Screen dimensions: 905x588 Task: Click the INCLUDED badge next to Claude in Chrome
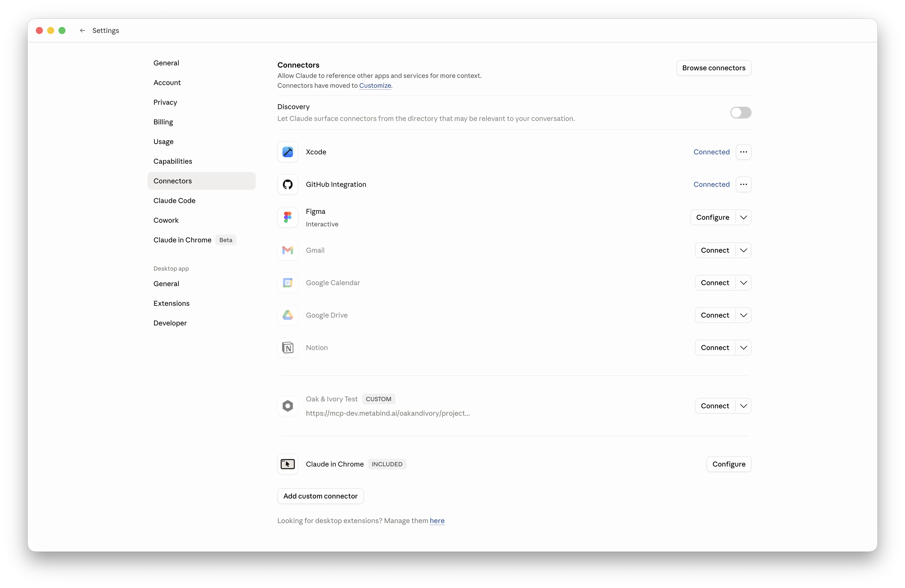(387, 464)
